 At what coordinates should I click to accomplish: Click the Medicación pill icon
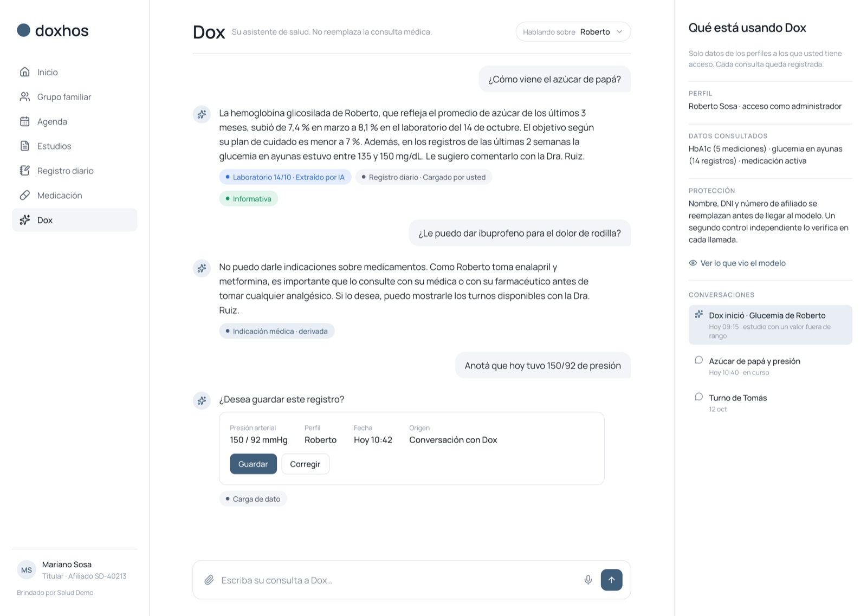(x=25, y=196)
